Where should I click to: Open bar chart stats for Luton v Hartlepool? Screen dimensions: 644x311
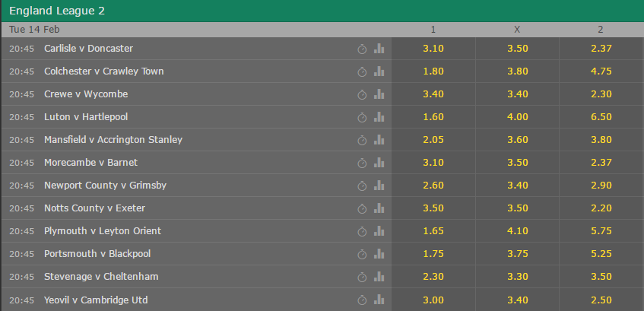click(379, 117)
